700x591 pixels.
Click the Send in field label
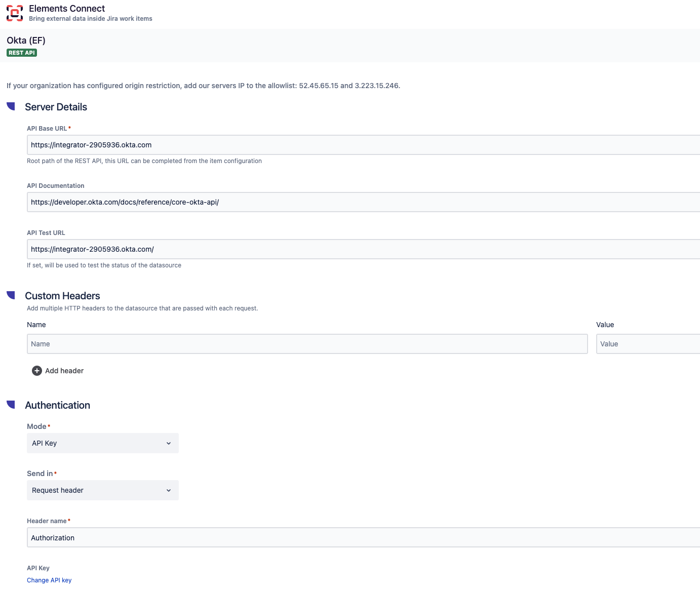40,474
